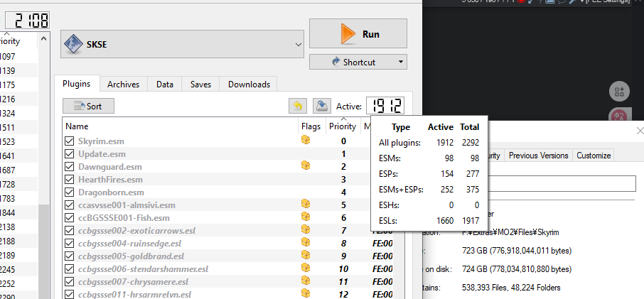The height and width of the screenshot is (299, 644).
Task: Toggle the HearthFires.esm checkbox
Action: coord(69,180)
